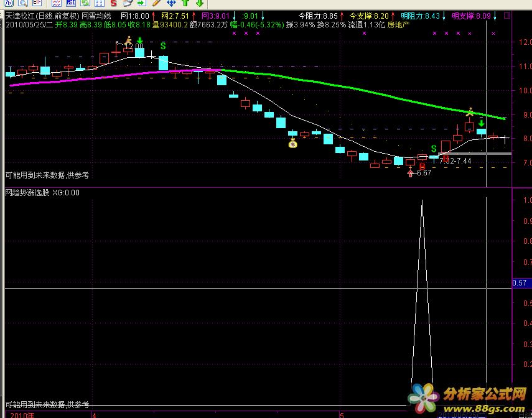Click the 网1:8.00 indicator value
Screen dimensions: 532x418
tap(134, 16)
